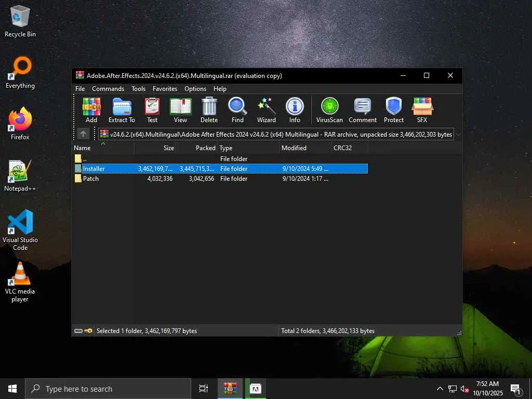Open the notification center icon
Image resolution: width=532 pixels, height=399 pixels.
click(x=515, y=389)
